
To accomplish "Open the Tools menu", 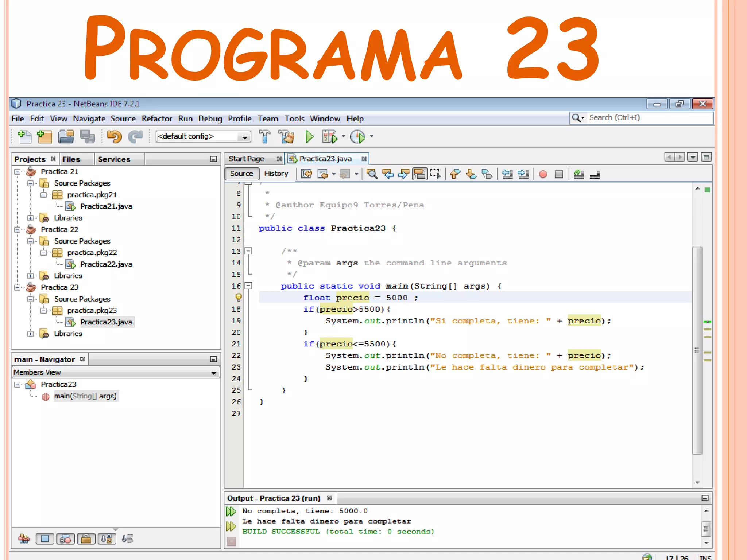I will [294, 119].
